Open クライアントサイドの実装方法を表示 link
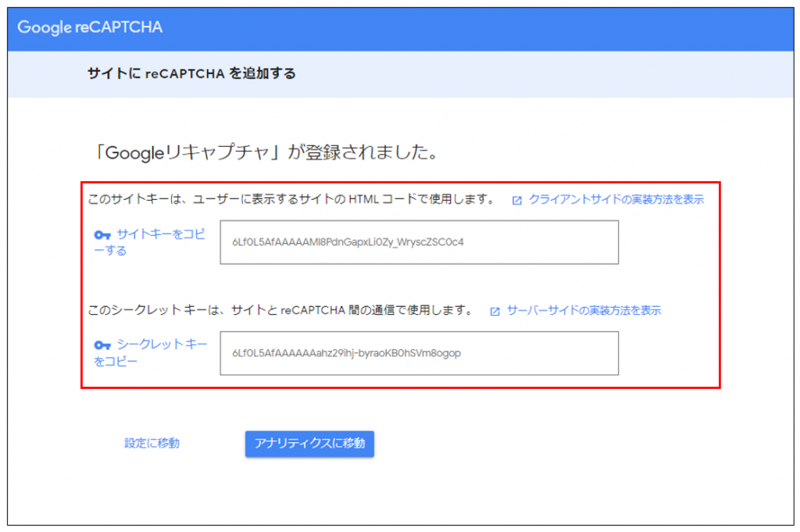Viewport: 800px width, 532px height. pos(616,199)
